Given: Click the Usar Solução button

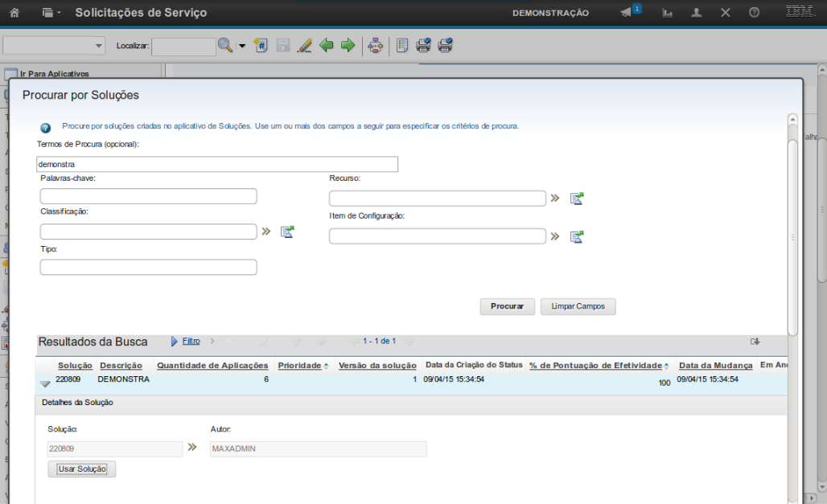Looking at the screenshot, I should (x=82, y=469).
